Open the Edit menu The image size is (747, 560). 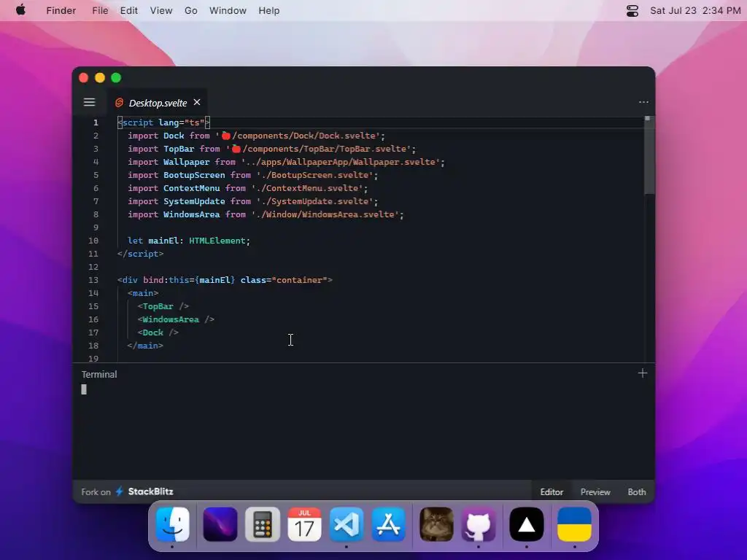click(128, 10)
